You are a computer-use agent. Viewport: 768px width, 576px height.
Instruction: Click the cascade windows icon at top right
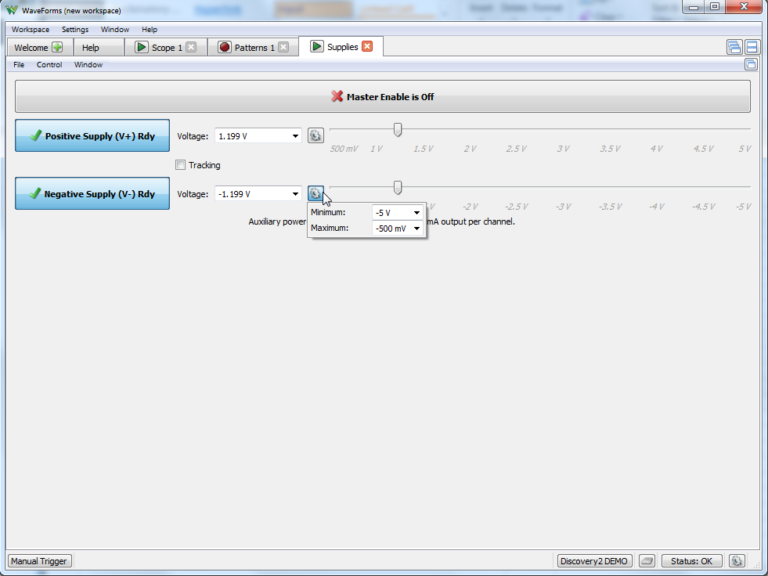pos(734,47)
